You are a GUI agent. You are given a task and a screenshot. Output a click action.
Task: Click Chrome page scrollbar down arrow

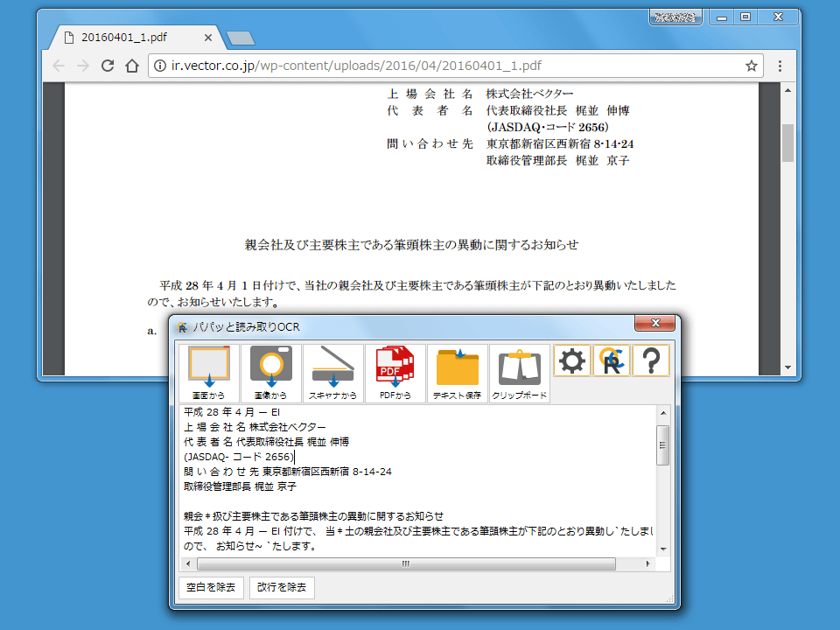tap(787, 367)
